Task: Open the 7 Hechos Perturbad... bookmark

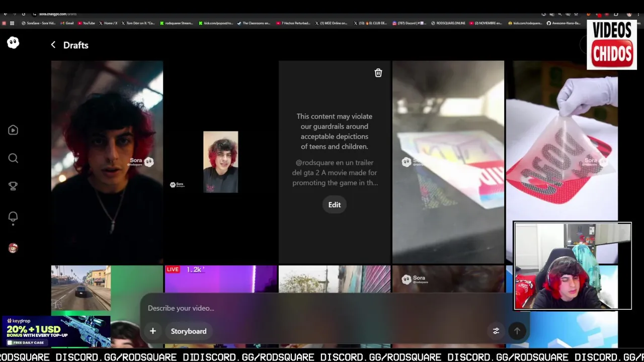Action: 293,23
